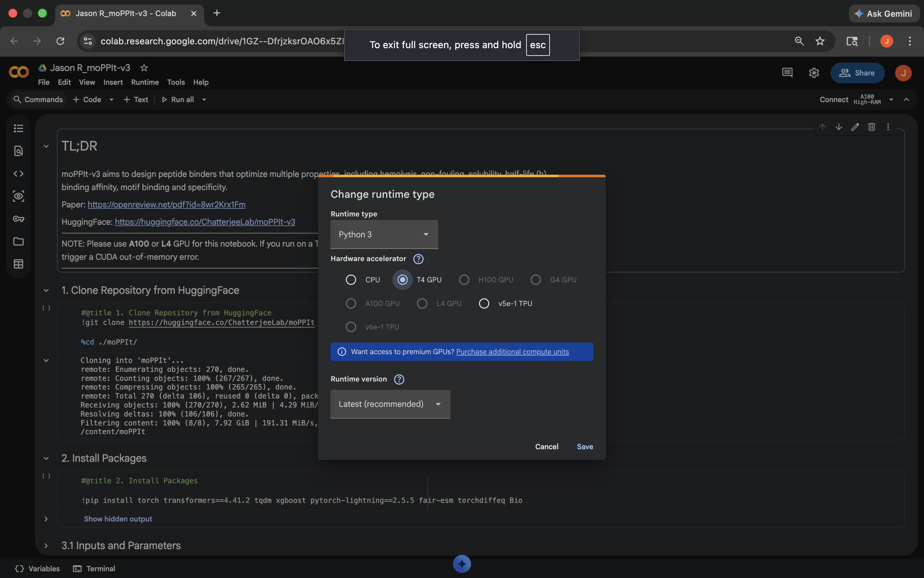924x578 pixels.
Task: Open the HuggingFace moPPIt-v3 link
Action: point(205,222)
